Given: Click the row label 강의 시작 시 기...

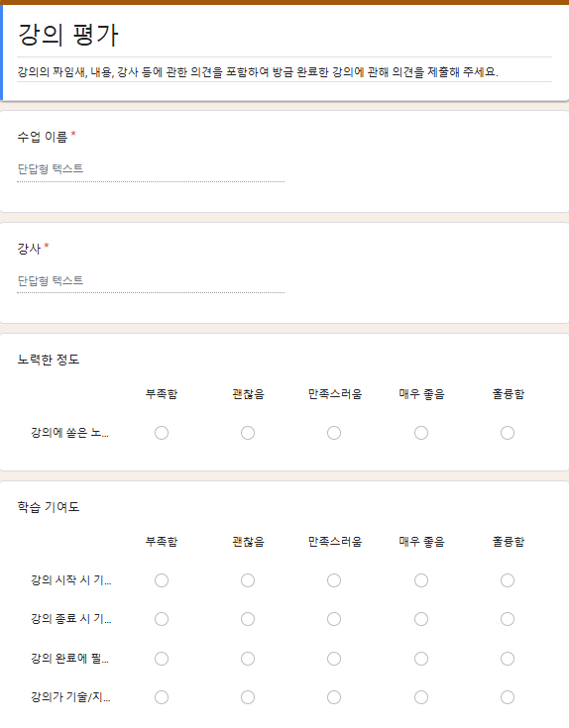Looking at the screenshot, I should (x=71, y=580).
